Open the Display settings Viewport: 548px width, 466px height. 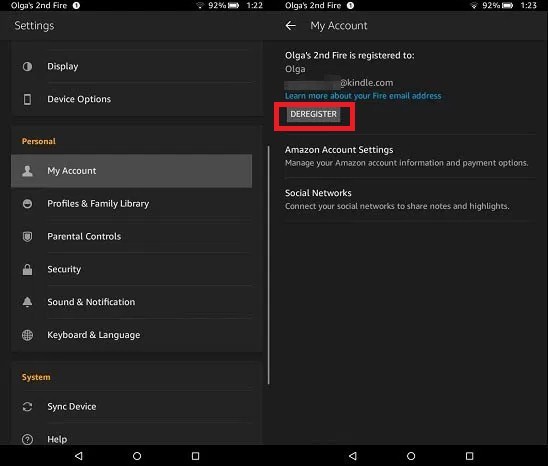point(131,66)
